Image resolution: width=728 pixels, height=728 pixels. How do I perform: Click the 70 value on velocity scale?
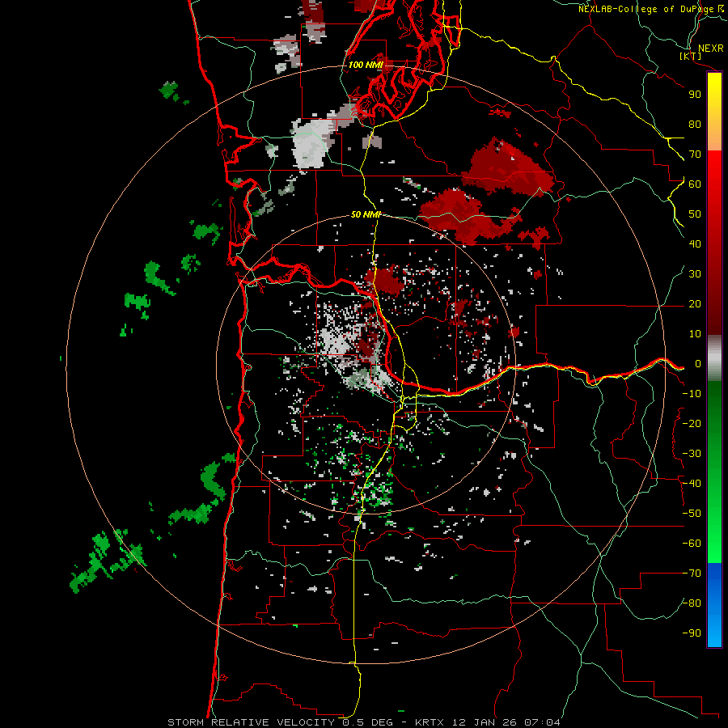tap(695, 154)
